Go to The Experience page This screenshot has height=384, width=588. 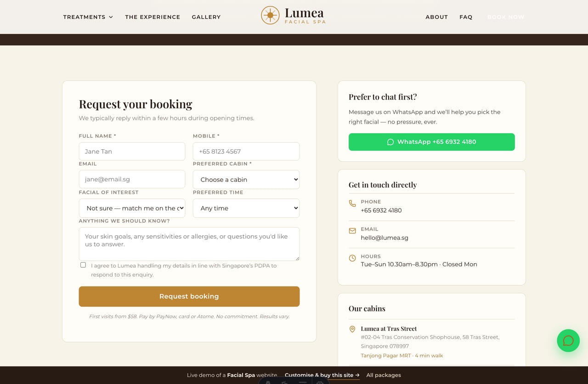153,17
